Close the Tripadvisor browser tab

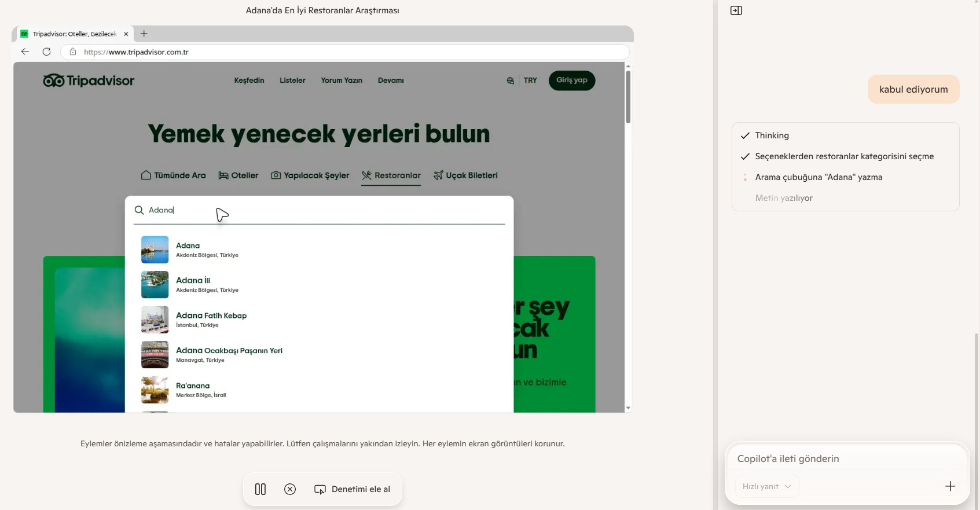point(126,34)
